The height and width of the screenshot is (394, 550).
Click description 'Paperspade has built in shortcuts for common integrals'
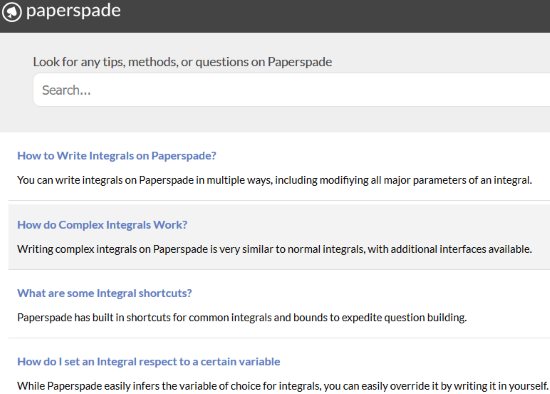click(x=242, y=317)
